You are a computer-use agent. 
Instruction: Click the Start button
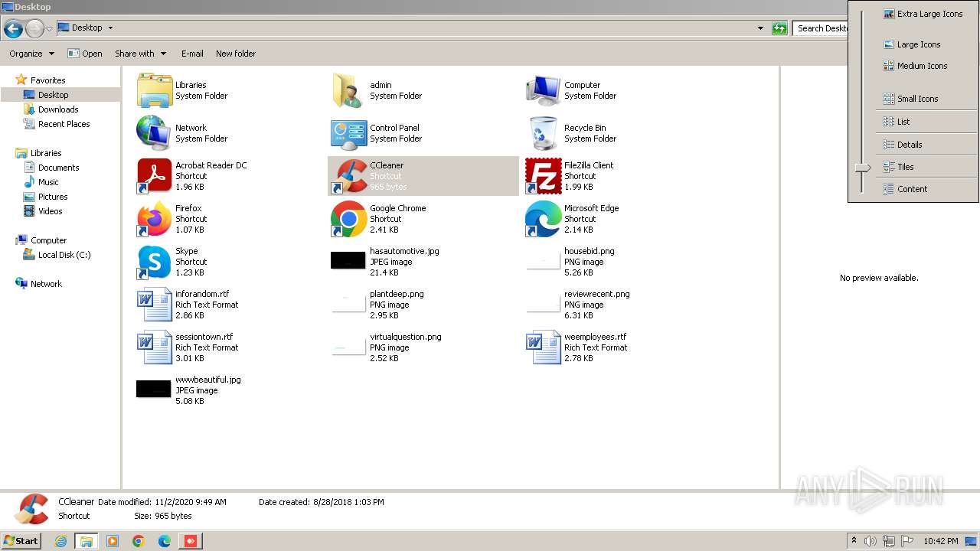[21, 541]
